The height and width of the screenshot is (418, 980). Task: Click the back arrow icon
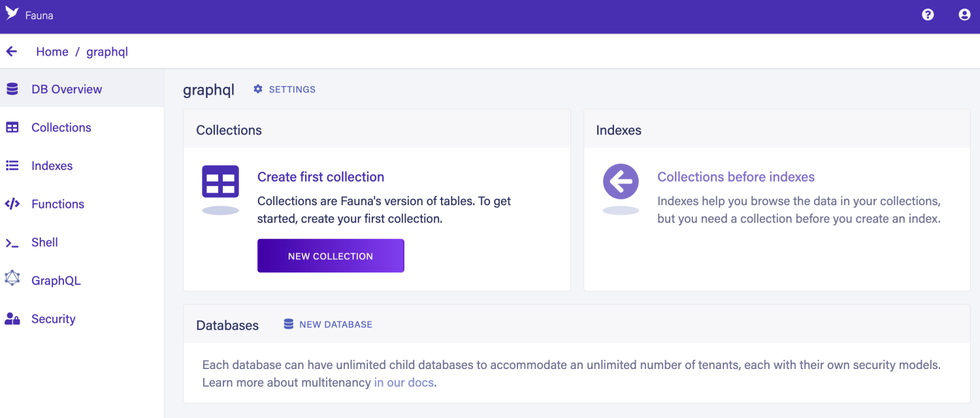click(x=12, y=52)
